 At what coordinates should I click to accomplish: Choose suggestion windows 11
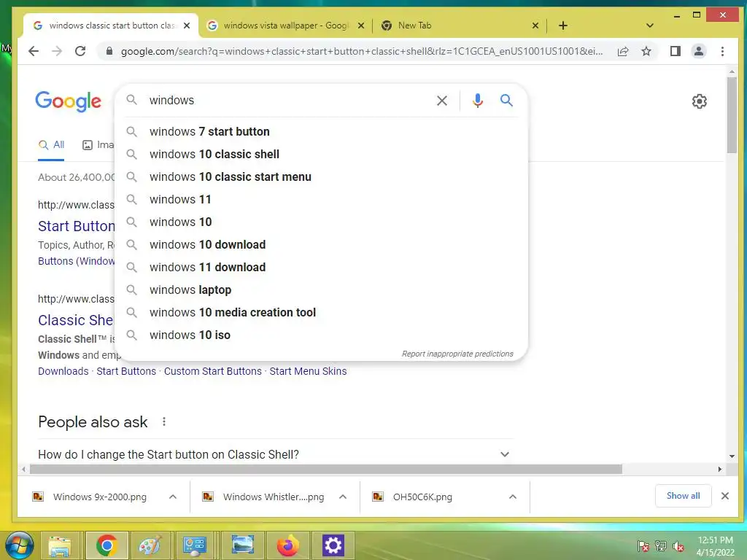click(321, 200)
